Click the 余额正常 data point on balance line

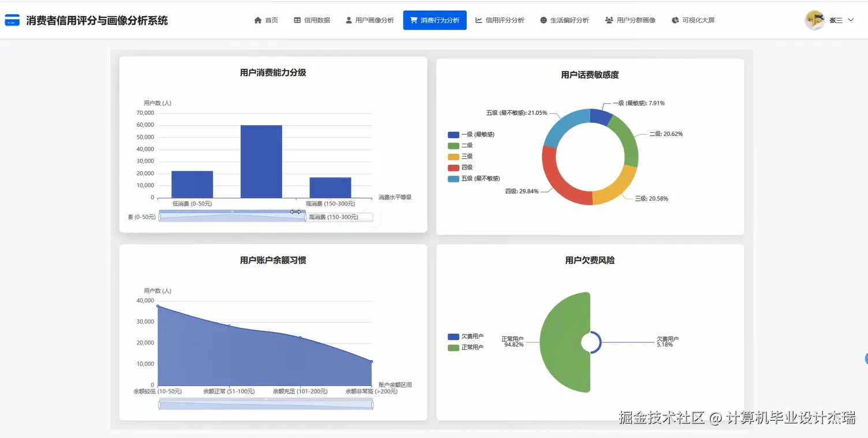229,326
